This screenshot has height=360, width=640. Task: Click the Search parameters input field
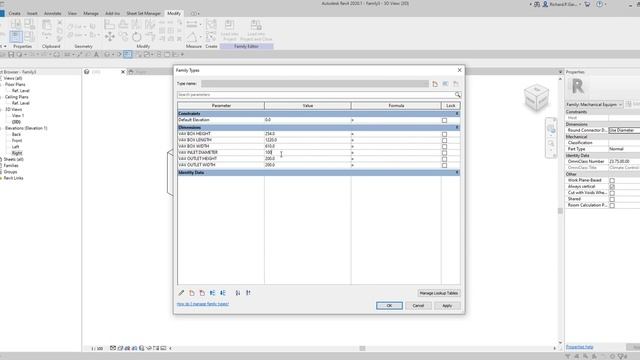pyautogui.click(x=316, y=95)
